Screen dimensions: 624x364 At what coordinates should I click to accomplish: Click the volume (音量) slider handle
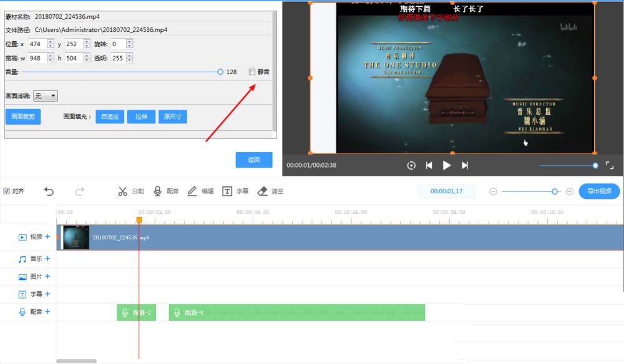click(x=220, y=72)
